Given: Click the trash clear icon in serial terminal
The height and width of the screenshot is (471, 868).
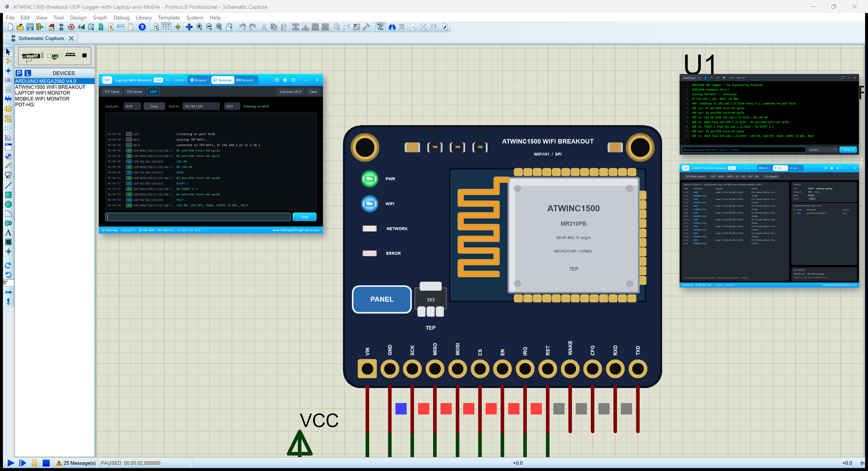Looking at the screenshot, I should (x=724, y=78).
